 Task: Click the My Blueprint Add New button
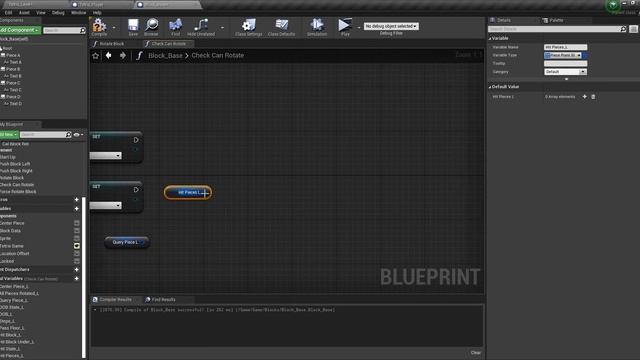pyautogui.click(x=9, y=134)
